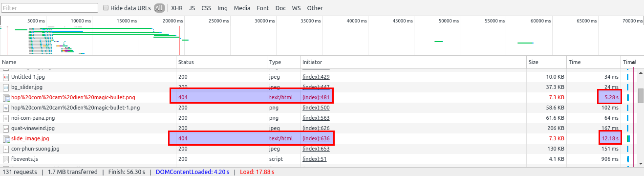The image size is (644, 176).
Task: Filter requests by WS
Action: pos(296,8)
